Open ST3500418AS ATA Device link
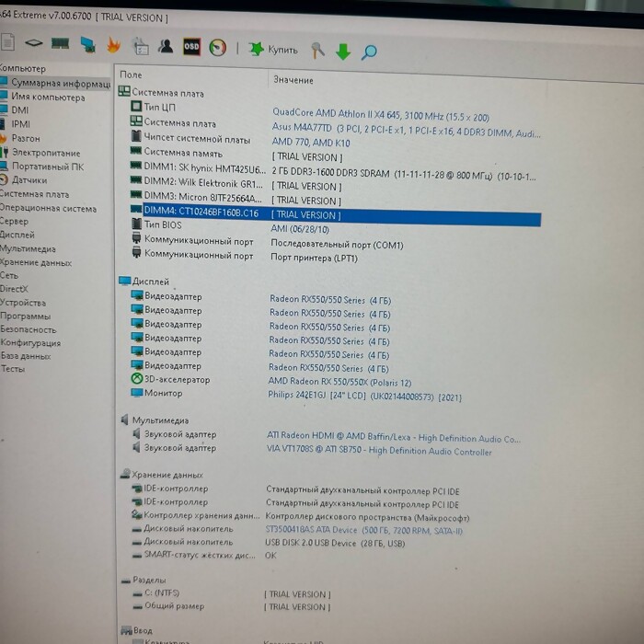The height and width of the screenshot is (644, 644). pyautogui.click(x=364, y=530)
